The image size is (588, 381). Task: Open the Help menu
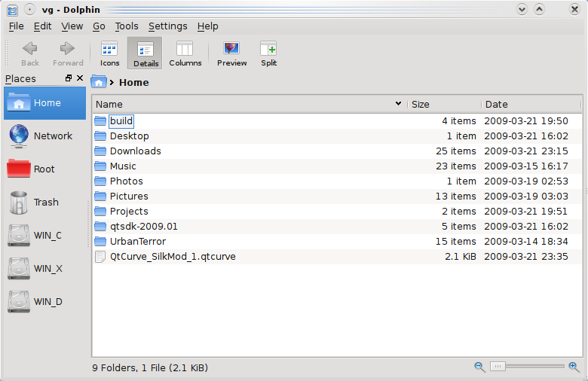[x=208, y=26]
